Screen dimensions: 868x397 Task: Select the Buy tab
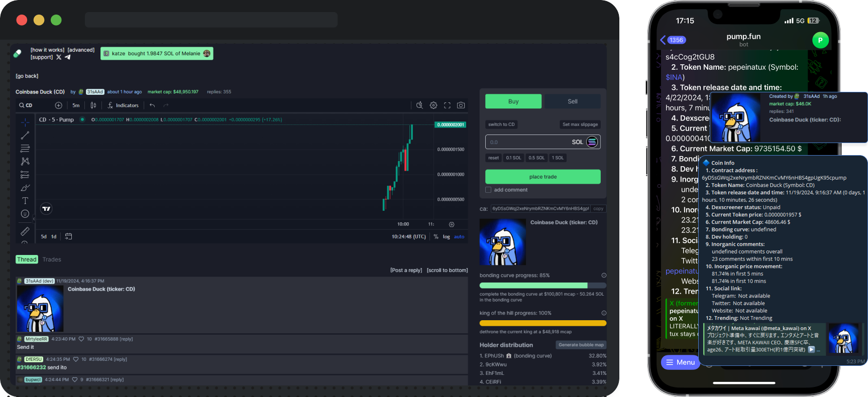(x=513, y=101)
